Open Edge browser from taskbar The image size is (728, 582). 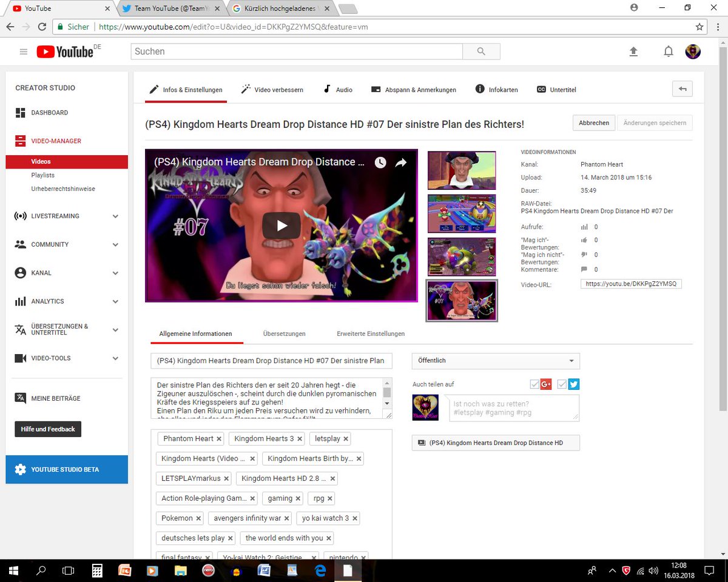coord(320,570)
